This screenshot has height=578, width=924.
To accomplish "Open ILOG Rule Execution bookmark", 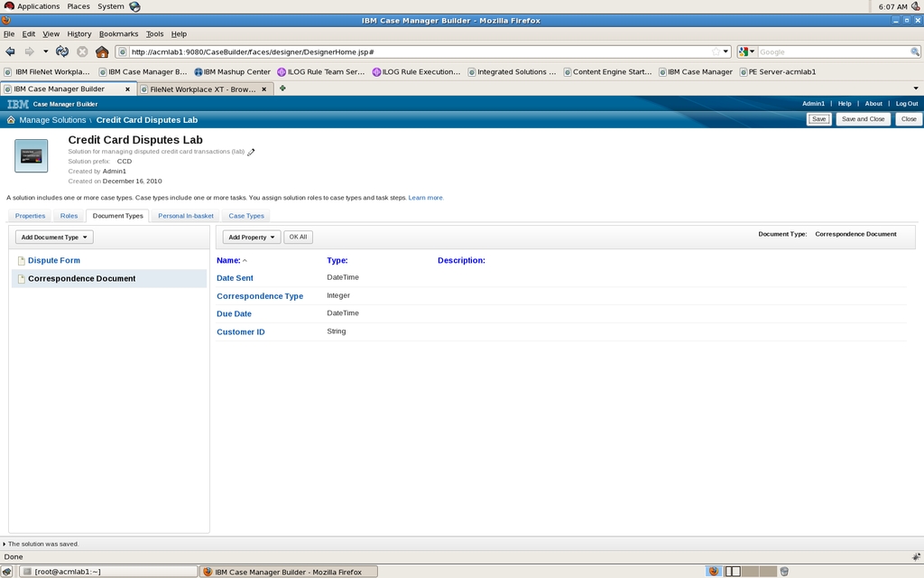I will [x=417, y=72].
